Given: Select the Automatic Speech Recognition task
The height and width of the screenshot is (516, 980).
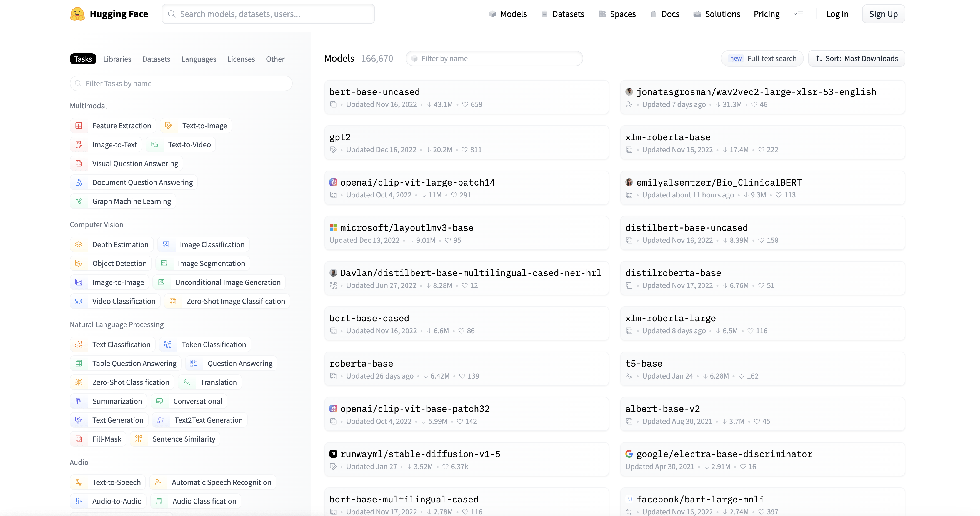Looking at the screenshot, I should pyautogui.click(x=212, y=482).
